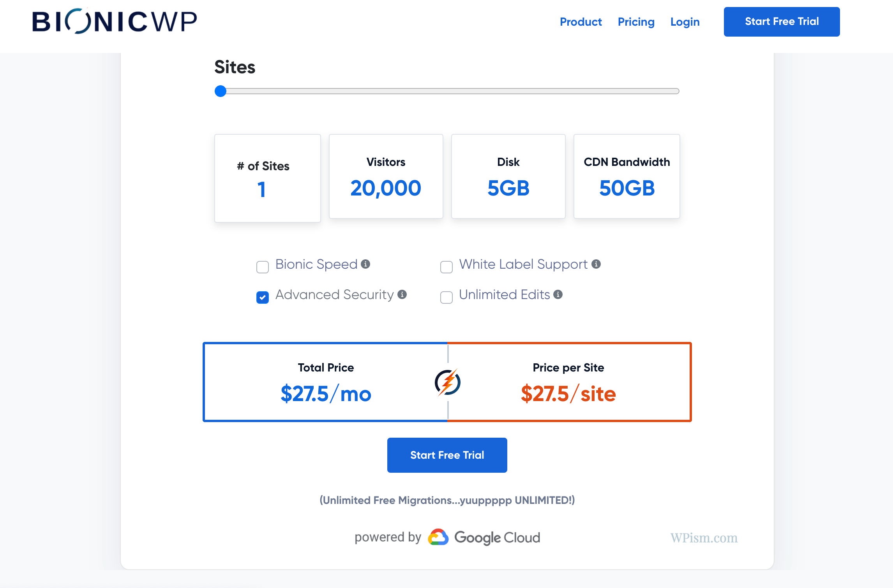Click Start Free Trial in the header
Viewport: 893px width, 588px height.
(x=782, y=21)
